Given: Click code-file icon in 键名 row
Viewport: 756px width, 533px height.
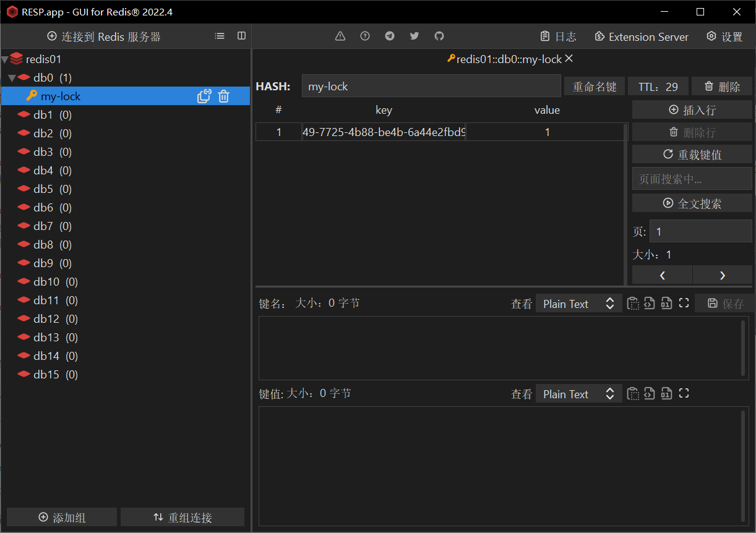Looking at the screenshot, I should pos(650,304).
